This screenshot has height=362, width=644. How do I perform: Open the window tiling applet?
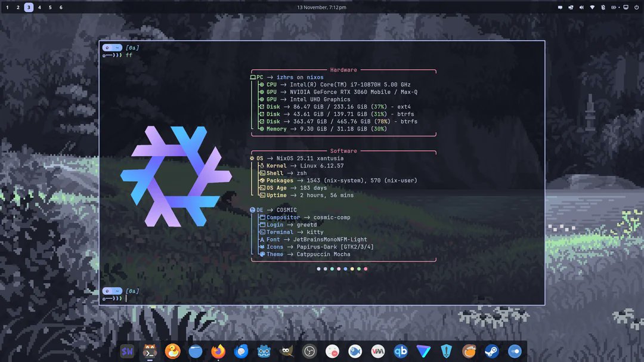tap(571, 7)
